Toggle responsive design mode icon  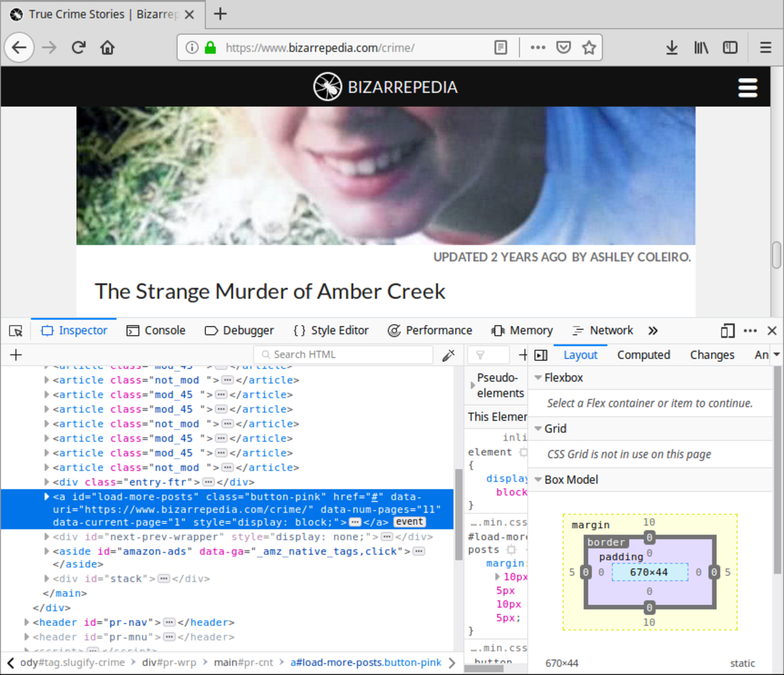(728, 331)
